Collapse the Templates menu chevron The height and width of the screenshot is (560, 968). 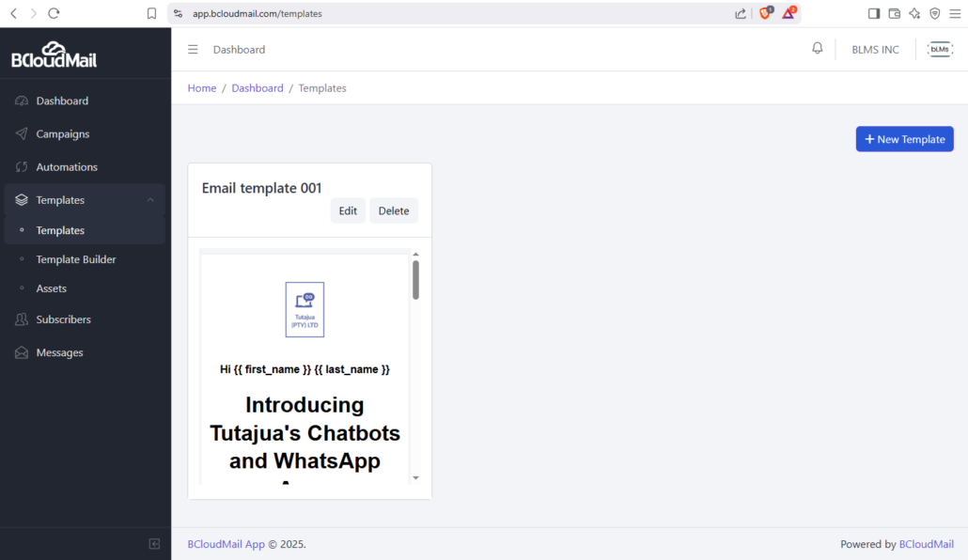point(150,200)
